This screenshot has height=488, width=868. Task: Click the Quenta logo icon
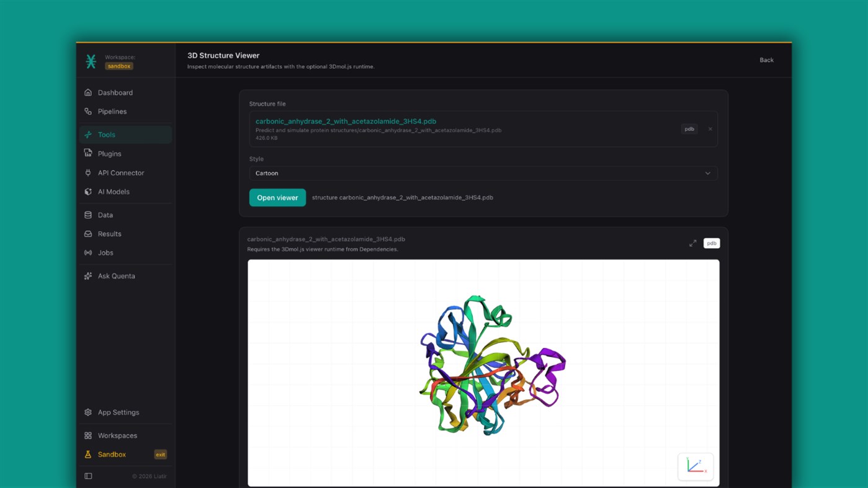click(x=91, y=61)
